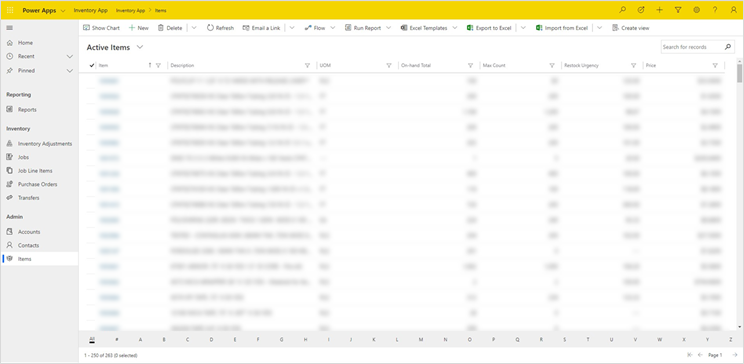Click the grid vertical scrollbar thumb

(739, 73)
